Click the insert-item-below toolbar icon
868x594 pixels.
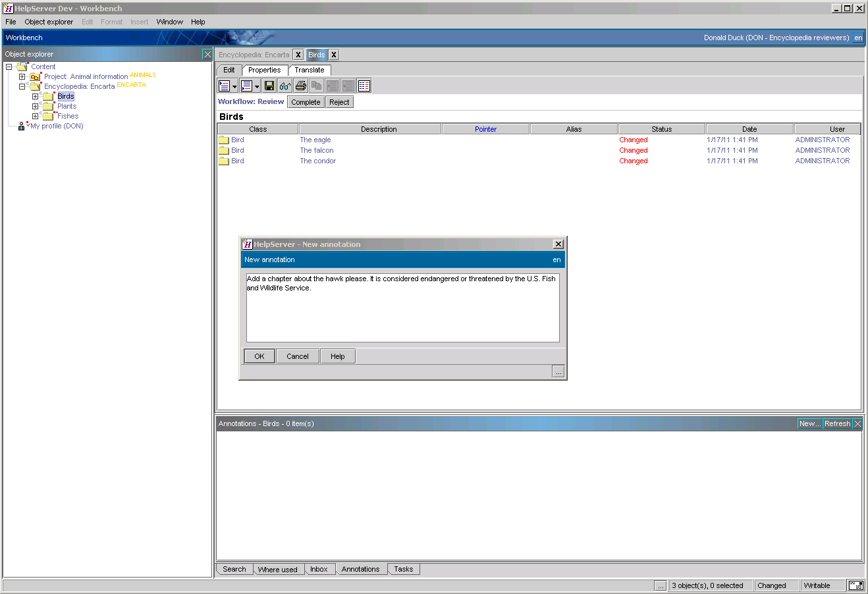pos(246,86)
